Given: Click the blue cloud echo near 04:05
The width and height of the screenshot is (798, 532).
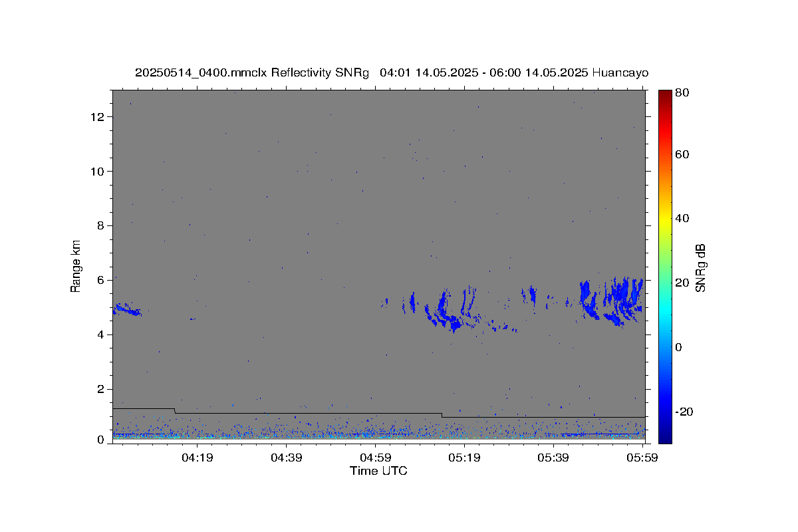Looking at the screenshot, I should tap(126, 309).
